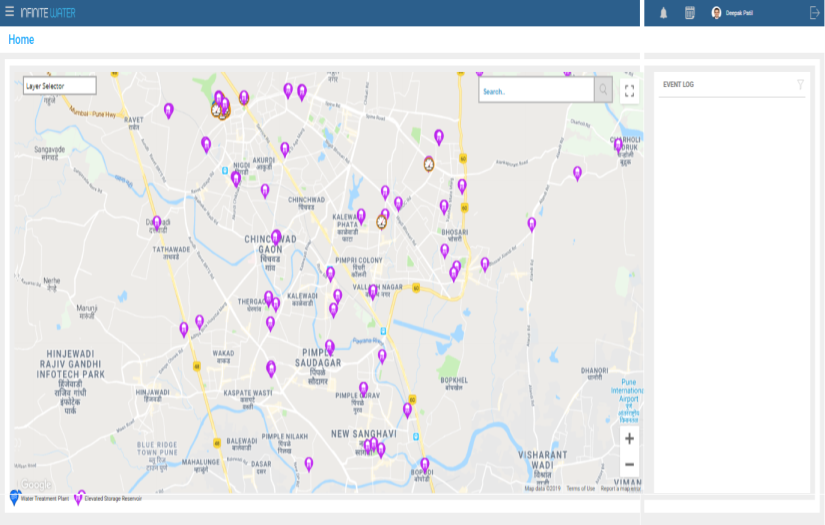
Task: Click the Elevated Storage Reservoir legend icon
Action: (x=79, y=497)
